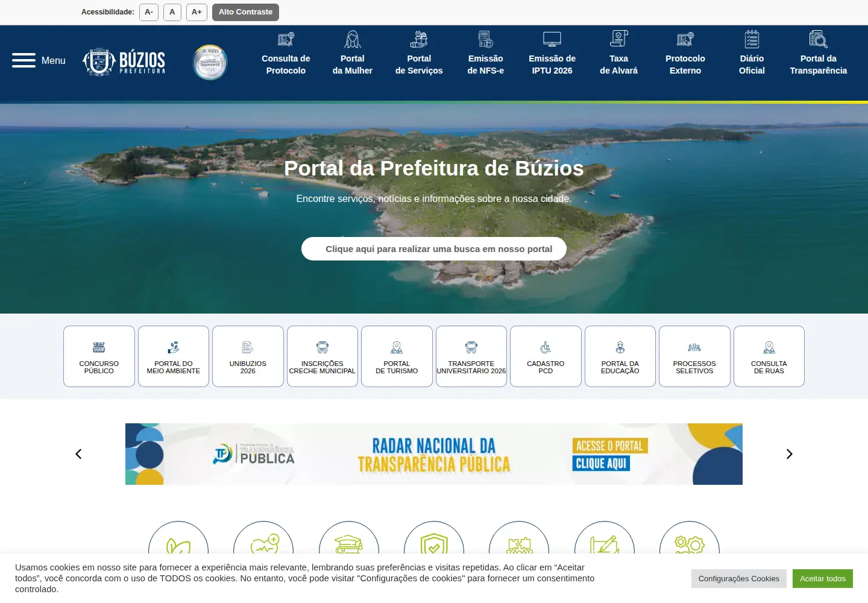
Task: Open Configurações Cookies settings
Action: click(x=739, y=579)
